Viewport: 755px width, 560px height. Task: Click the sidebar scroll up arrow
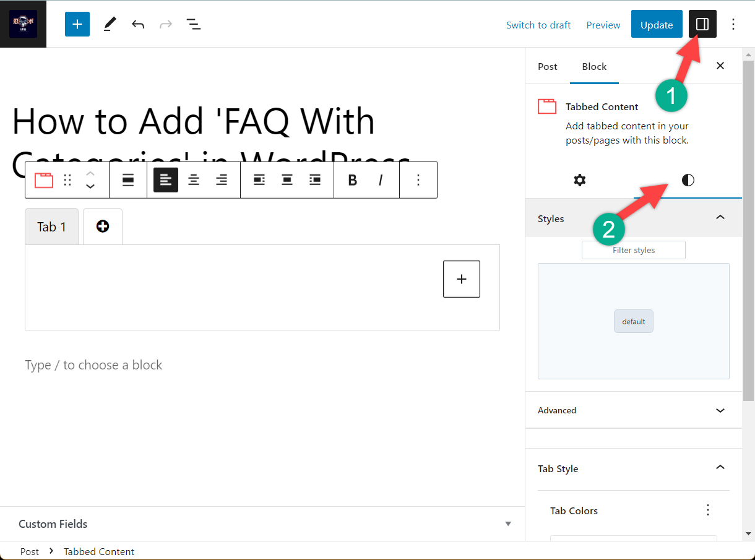pyautogui.click(x=748, y=54)
